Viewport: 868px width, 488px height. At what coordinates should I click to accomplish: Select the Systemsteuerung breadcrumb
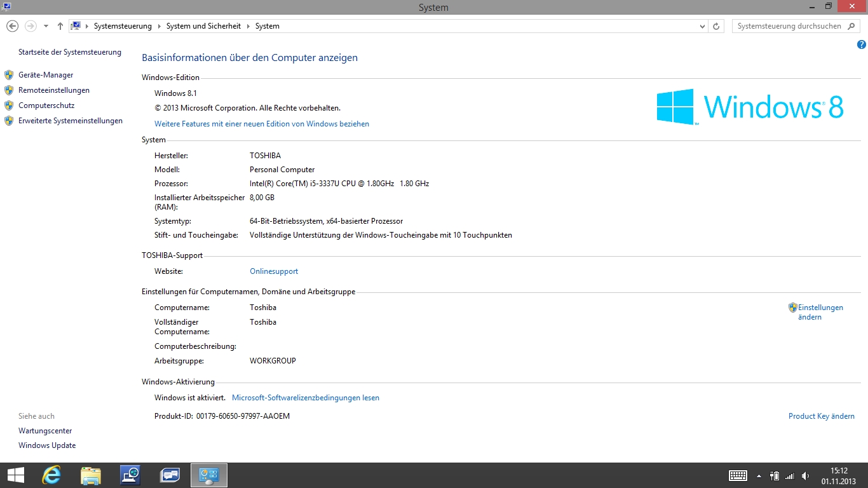click(x=123, y=26)
